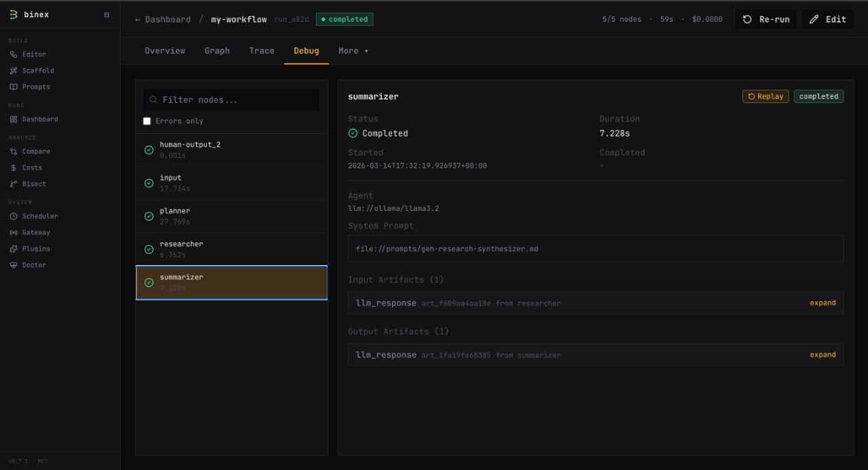Click the completed run status badge in header
The height and width of the screenshot is (470, 868).
pos(344,19)
